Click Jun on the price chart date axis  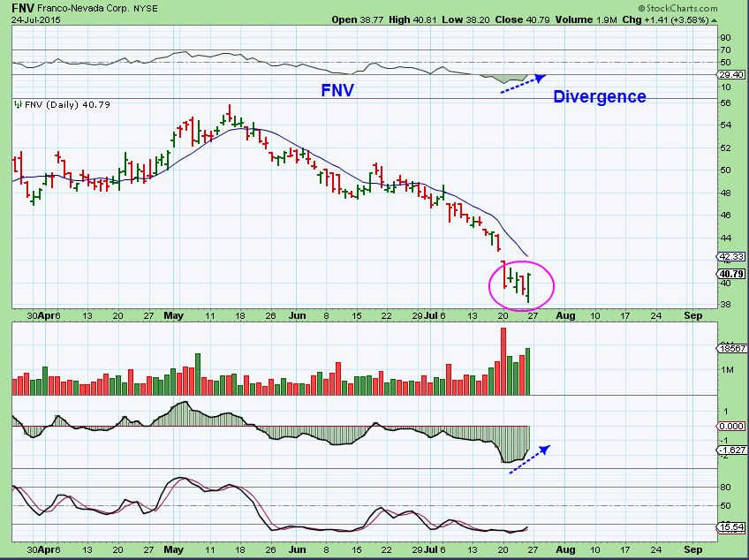pos(297,316)
